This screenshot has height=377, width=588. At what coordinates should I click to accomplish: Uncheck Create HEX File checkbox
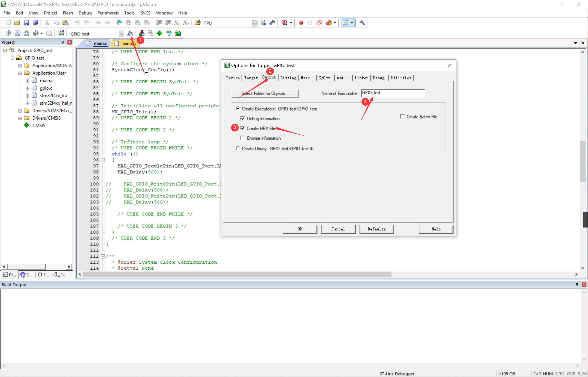(x=242, y=128)
